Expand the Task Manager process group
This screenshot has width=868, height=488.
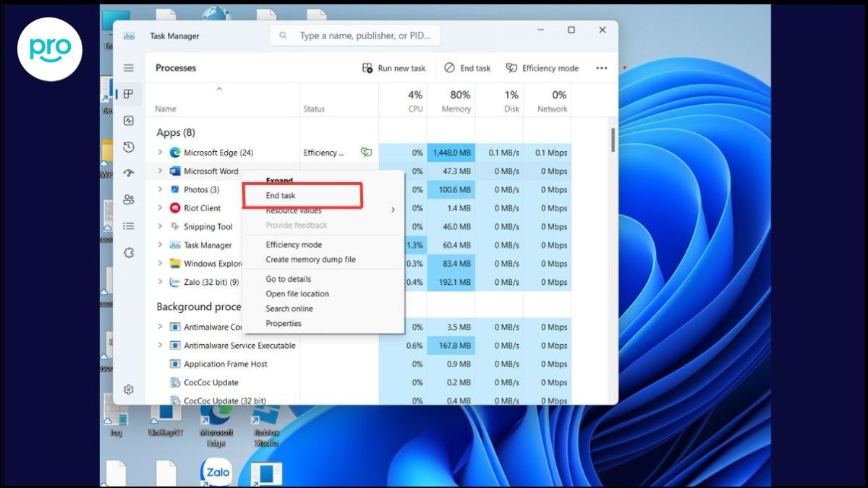click(x=160, y=245)
